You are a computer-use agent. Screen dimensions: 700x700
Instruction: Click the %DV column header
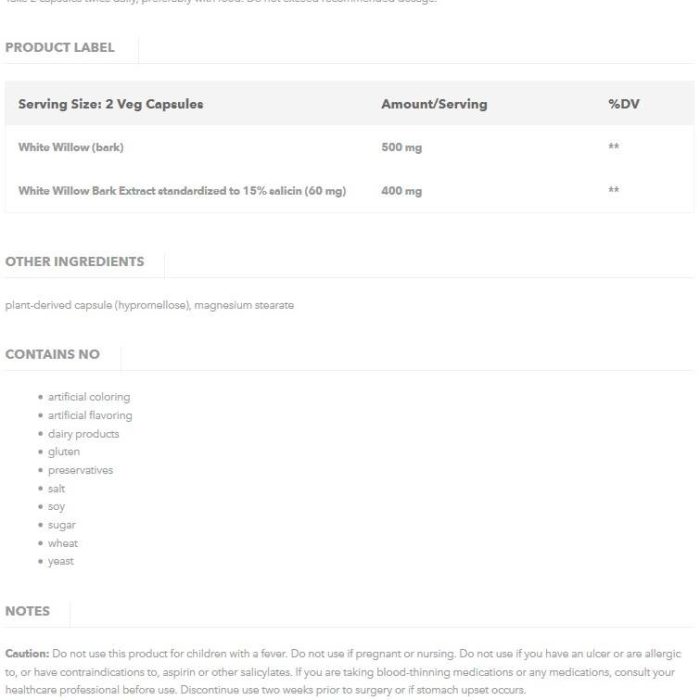tap(624, 104)
